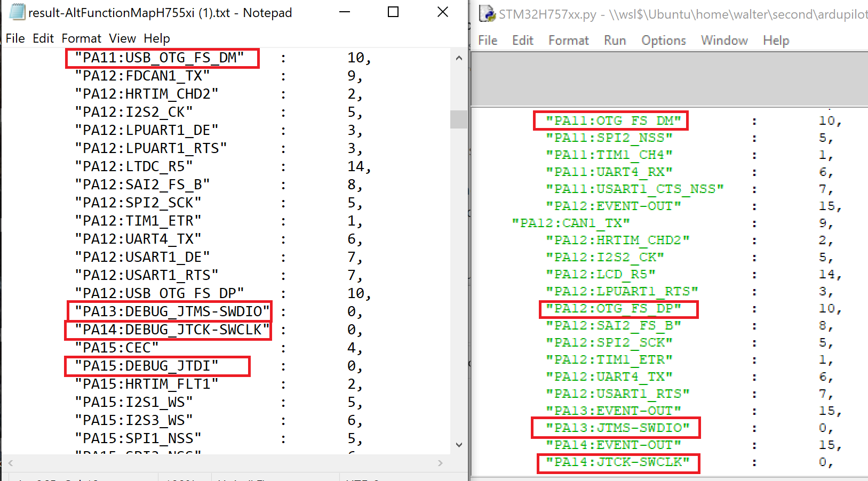This screenshot has width=868, height=481.
Task: Open the Edit menu in Notepad
Action: pyautogui.click(x=43, y=38)
